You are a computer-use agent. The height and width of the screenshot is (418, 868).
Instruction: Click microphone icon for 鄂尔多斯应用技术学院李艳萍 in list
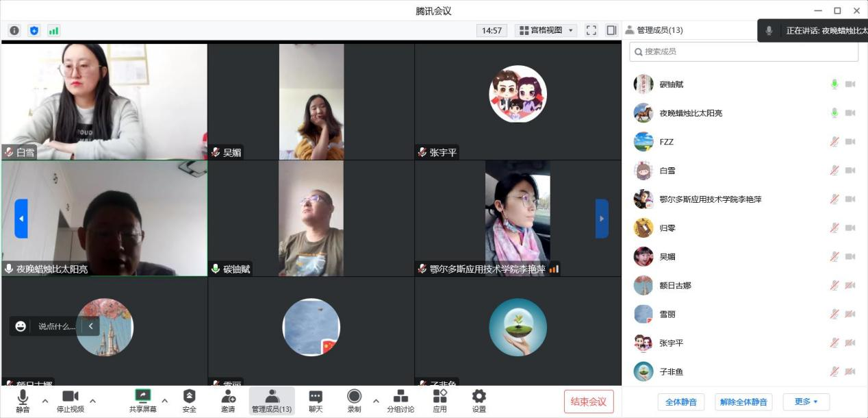pyautogui.click(x=834, y=199)
